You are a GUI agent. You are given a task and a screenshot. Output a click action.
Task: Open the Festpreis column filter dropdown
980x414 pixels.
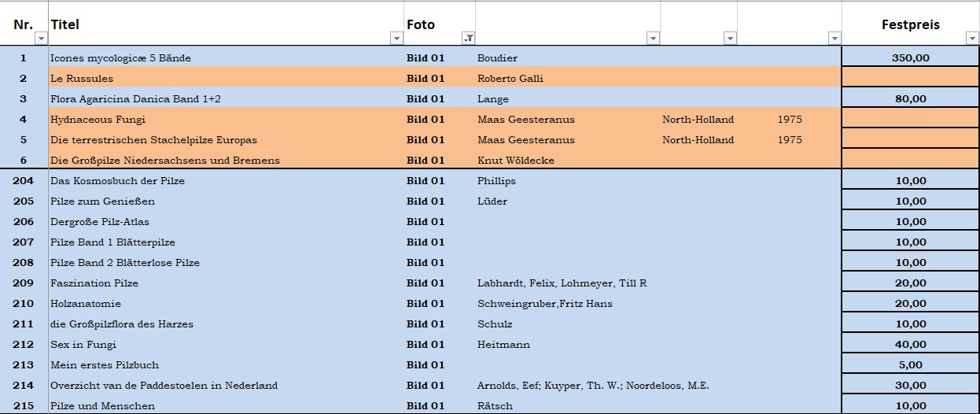pos(972,39)
